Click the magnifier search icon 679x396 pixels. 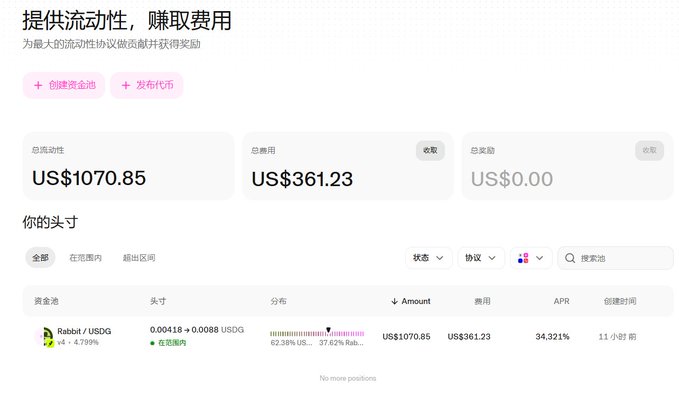tap(570, 258)
